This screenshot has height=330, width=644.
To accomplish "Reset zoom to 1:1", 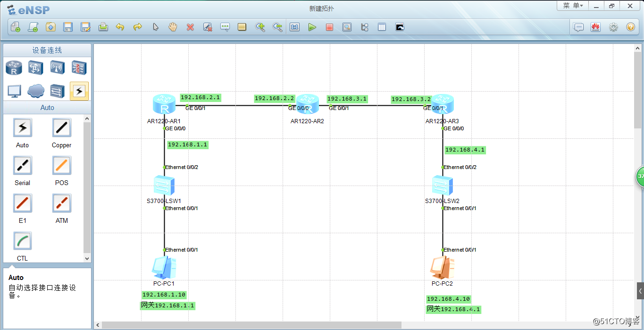I will click(x=295, y=27).
